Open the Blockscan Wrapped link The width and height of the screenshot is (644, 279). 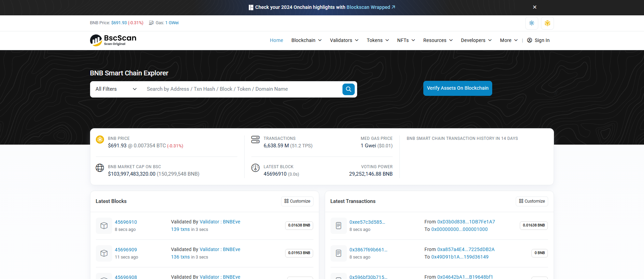tap(371, 7)
